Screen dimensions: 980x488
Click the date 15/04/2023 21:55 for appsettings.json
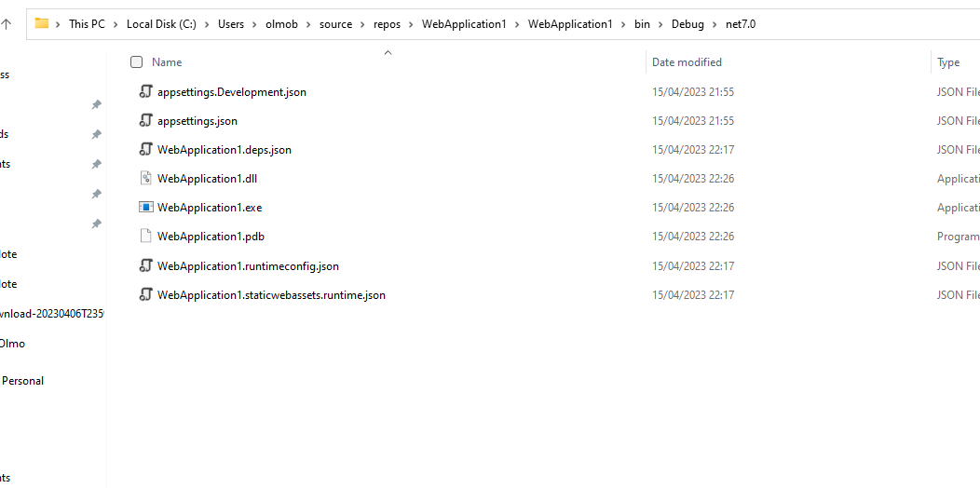click(693, 121)
